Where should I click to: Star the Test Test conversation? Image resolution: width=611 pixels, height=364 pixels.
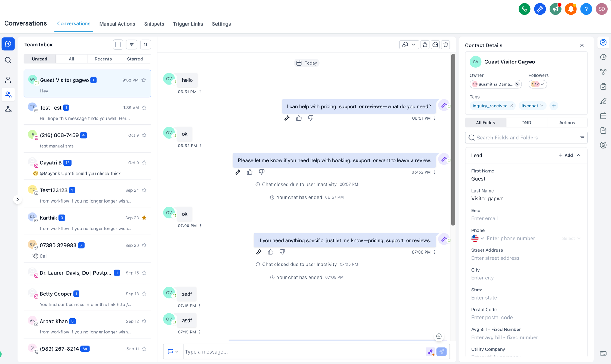(144, 108)
